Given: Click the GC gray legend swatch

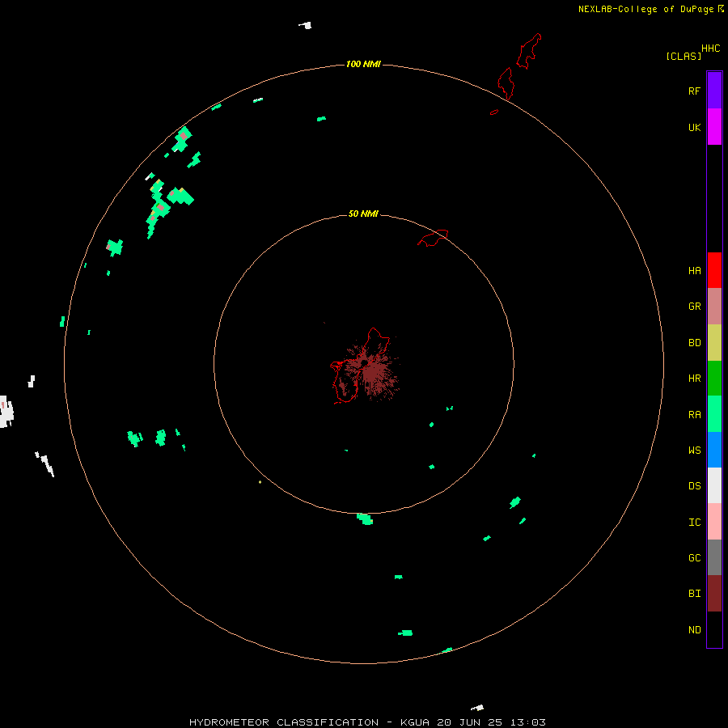Looking at the screenshot, I should click(714, 557).
